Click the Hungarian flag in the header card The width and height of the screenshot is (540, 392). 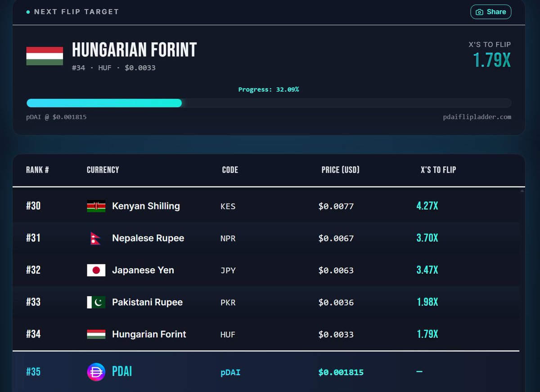pyautogui.click(x=45, y=56)
